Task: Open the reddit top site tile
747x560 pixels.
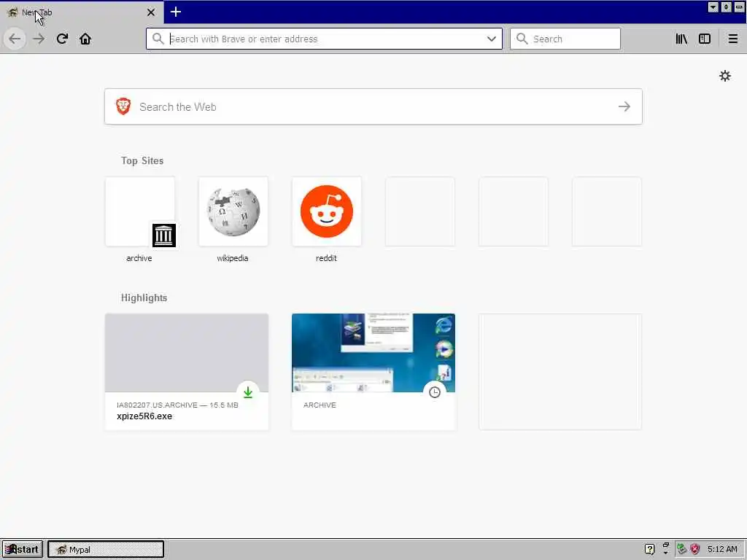Action: [x=326, y=212]
